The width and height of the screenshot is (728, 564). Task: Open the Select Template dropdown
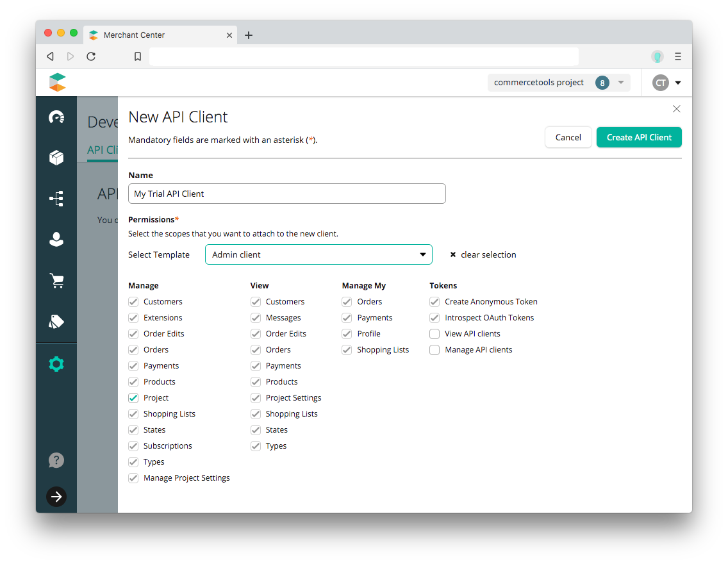click(318, 254)
